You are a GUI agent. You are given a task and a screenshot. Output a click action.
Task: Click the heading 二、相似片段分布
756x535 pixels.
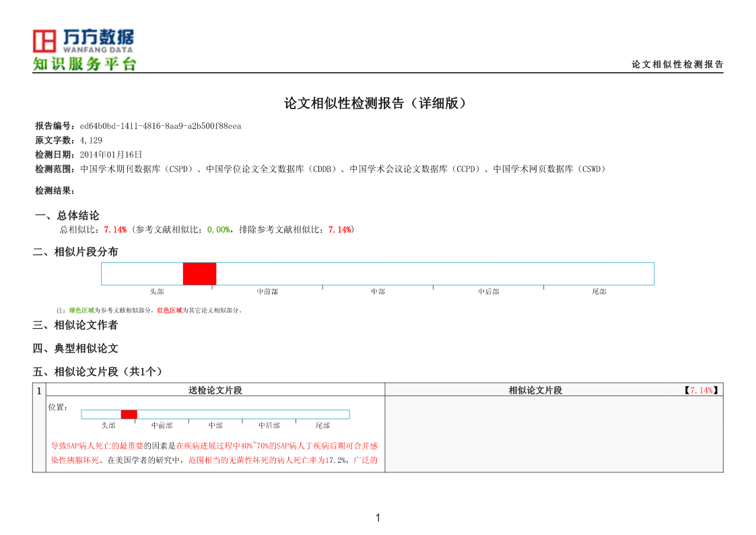tap(75, 252)
